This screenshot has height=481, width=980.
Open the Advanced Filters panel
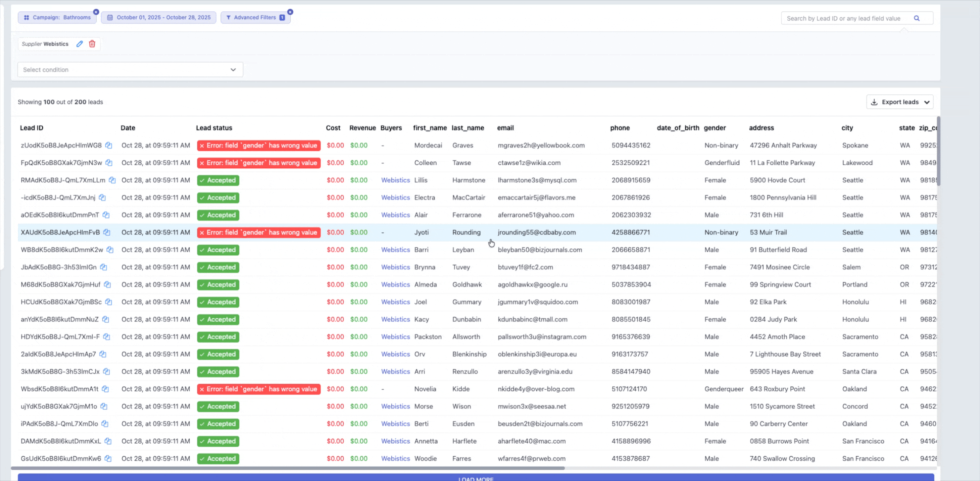point(255,17)
